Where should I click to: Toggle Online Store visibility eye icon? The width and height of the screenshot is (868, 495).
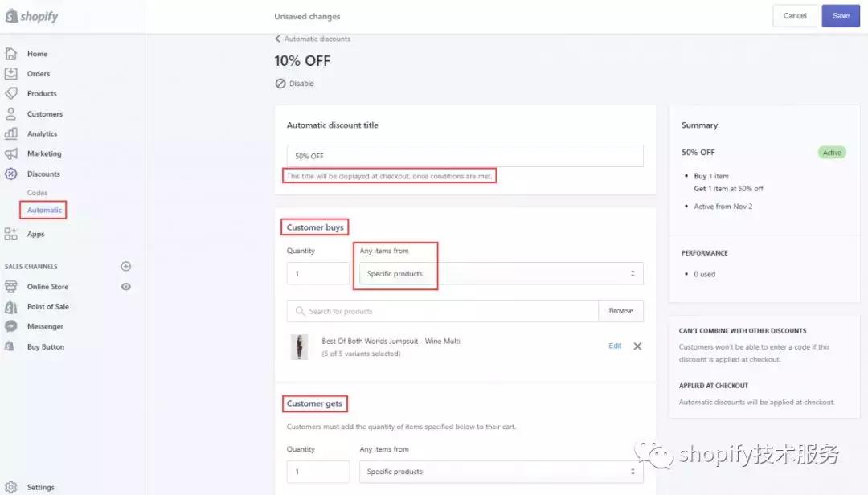click(125, 286)
